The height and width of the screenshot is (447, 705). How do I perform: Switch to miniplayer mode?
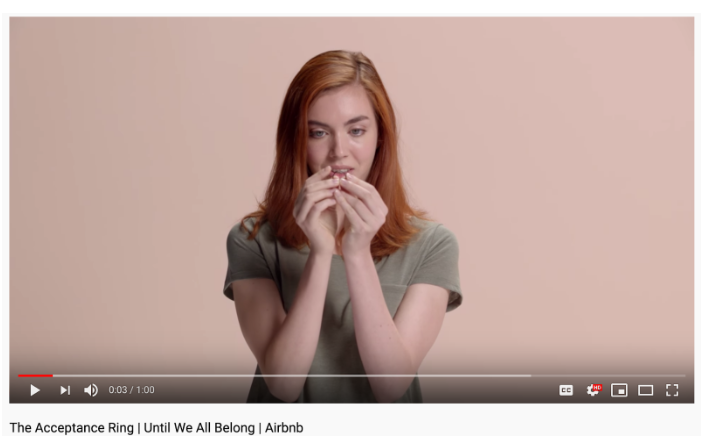[619, 390]
